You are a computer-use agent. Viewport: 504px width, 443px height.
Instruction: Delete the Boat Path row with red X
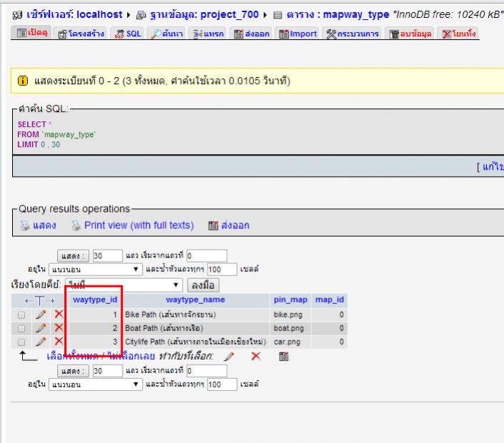pos(59,328)
